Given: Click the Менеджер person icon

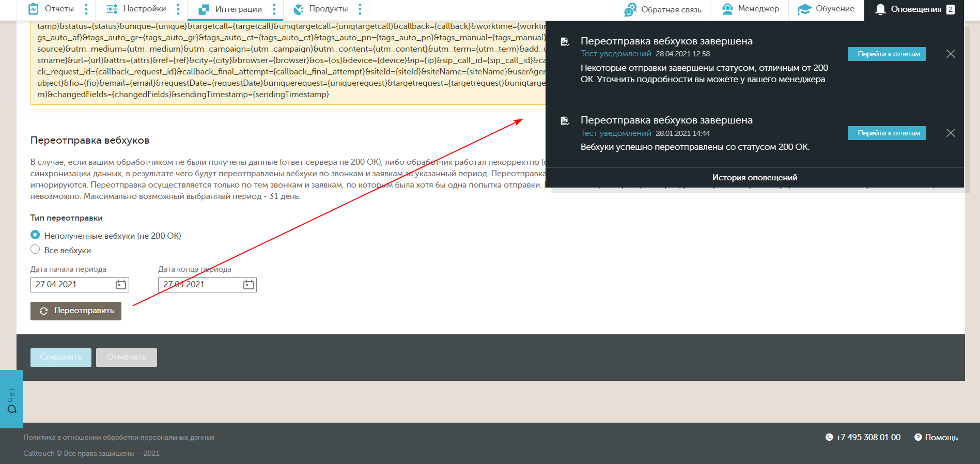Looking at the screenshot, I should [x=727, y=9].
